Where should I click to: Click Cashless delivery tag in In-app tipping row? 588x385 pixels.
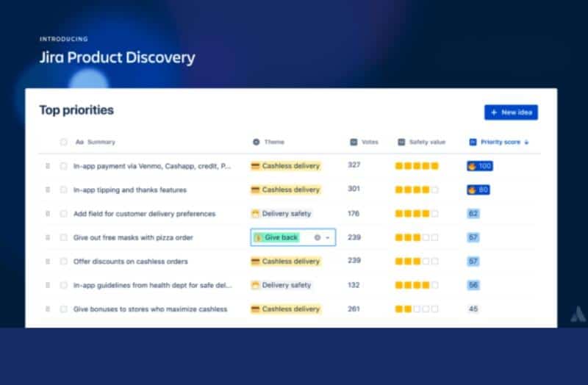(286, 190)
